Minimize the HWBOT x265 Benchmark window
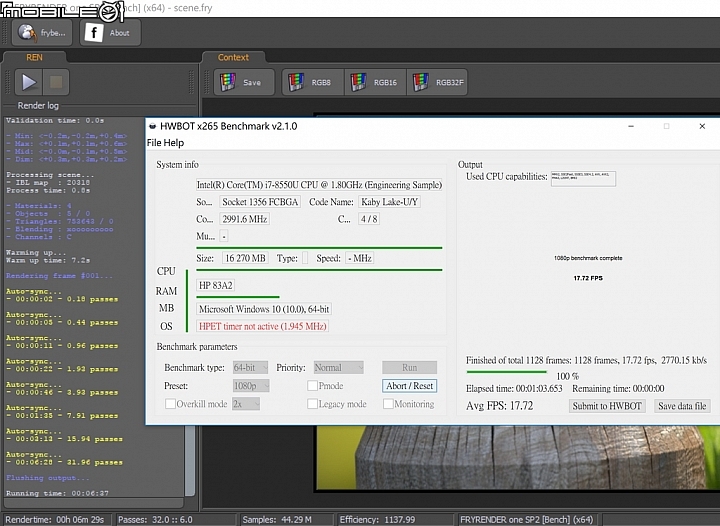 pos(631,126)
